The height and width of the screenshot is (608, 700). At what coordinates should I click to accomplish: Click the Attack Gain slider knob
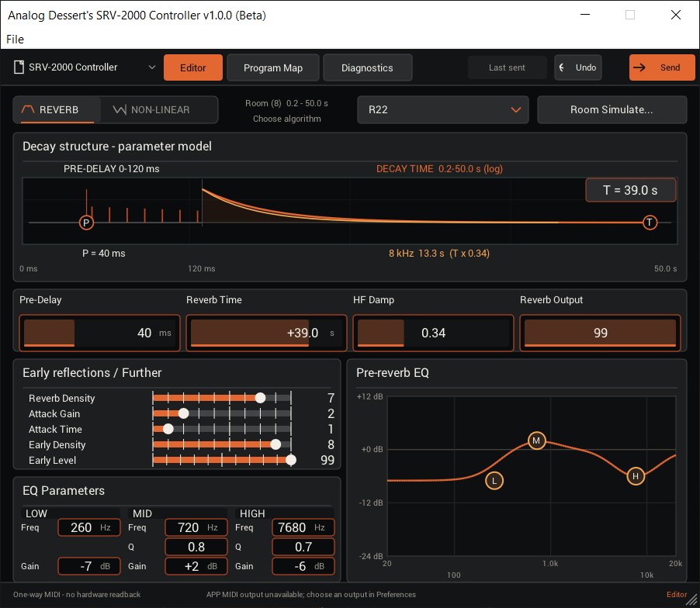click(183, 413)
